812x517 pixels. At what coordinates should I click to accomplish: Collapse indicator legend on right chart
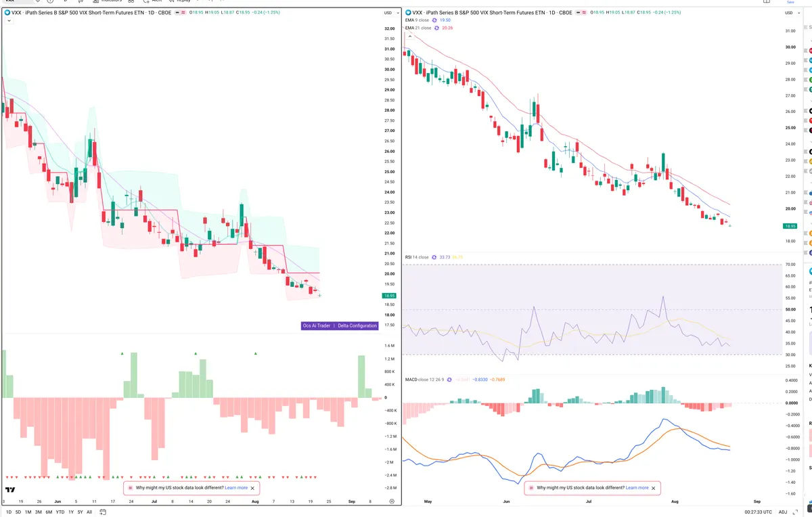pyautogui.click(x=410, y=37)
